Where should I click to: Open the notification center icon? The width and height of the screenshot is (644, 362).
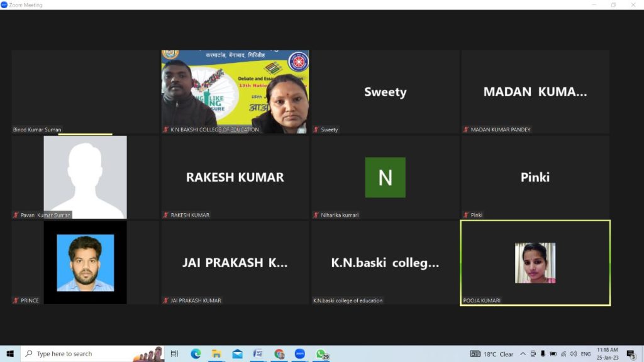(x=631, y=354)
